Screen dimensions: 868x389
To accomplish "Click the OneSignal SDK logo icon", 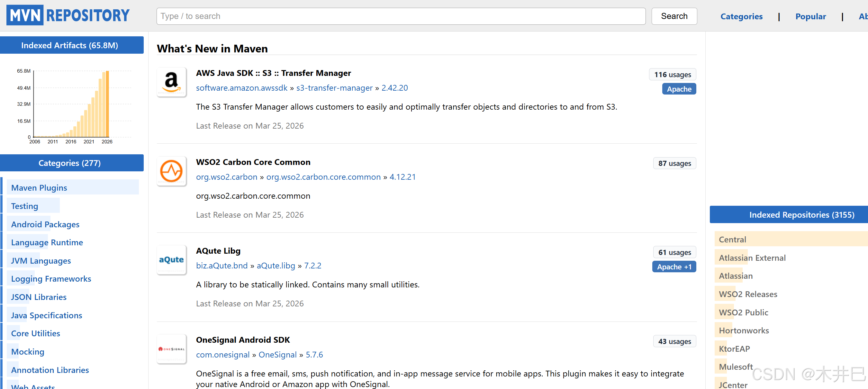I will point(171,349).
